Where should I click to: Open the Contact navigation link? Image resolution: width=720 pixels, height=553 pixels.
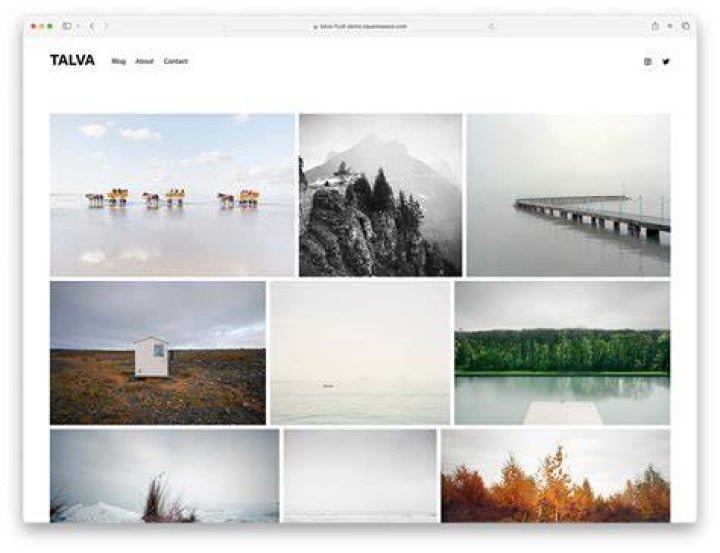pyautogui.click(x=175, y=61)
